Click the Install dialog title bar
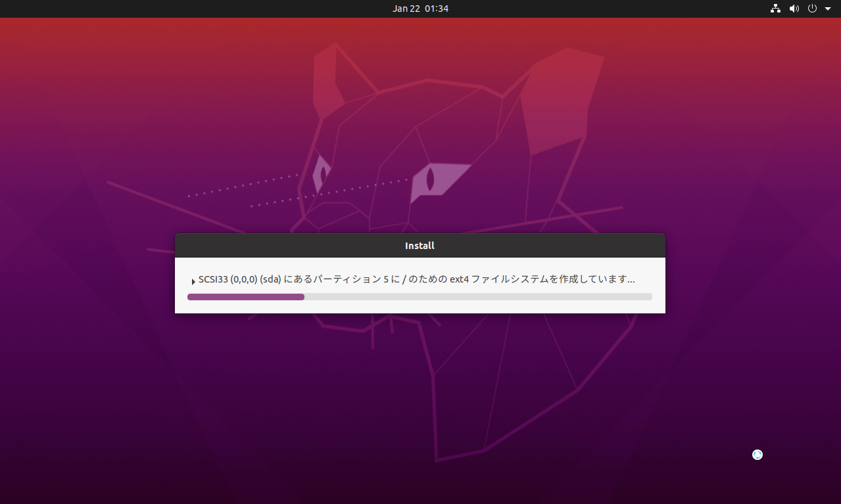The image size is (841, 504). coord(420,246)
